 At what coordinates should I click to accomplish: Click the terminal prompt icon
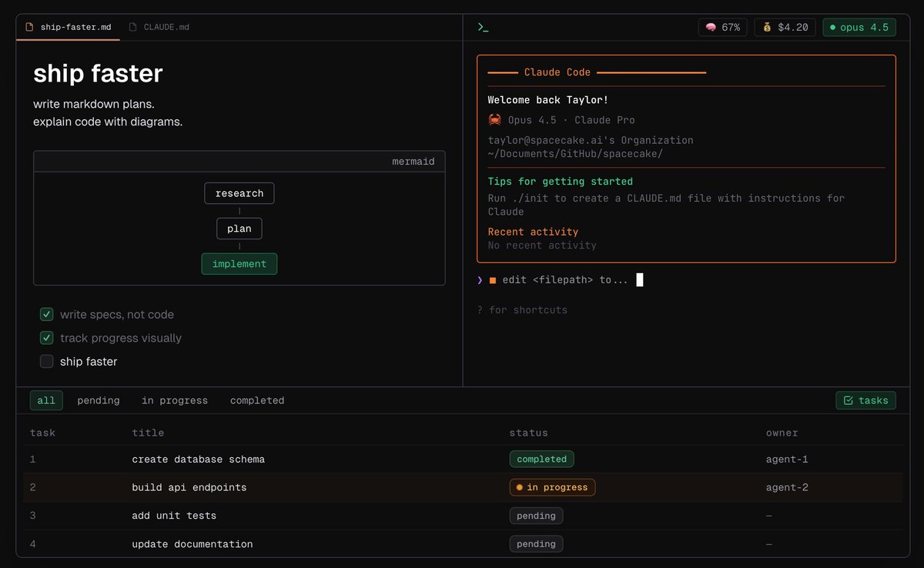pyautogui.click(x=483, y=27)
